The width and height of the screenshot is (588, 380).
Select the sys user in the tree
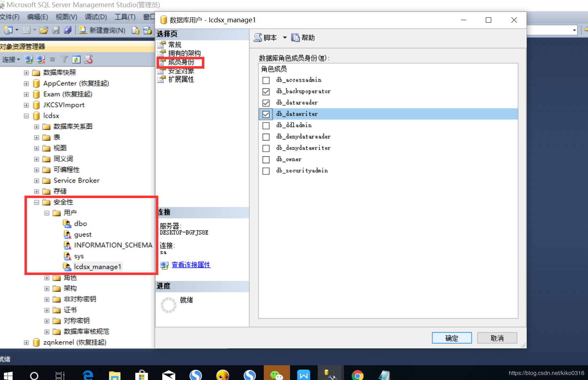click(x=79, y=256)
